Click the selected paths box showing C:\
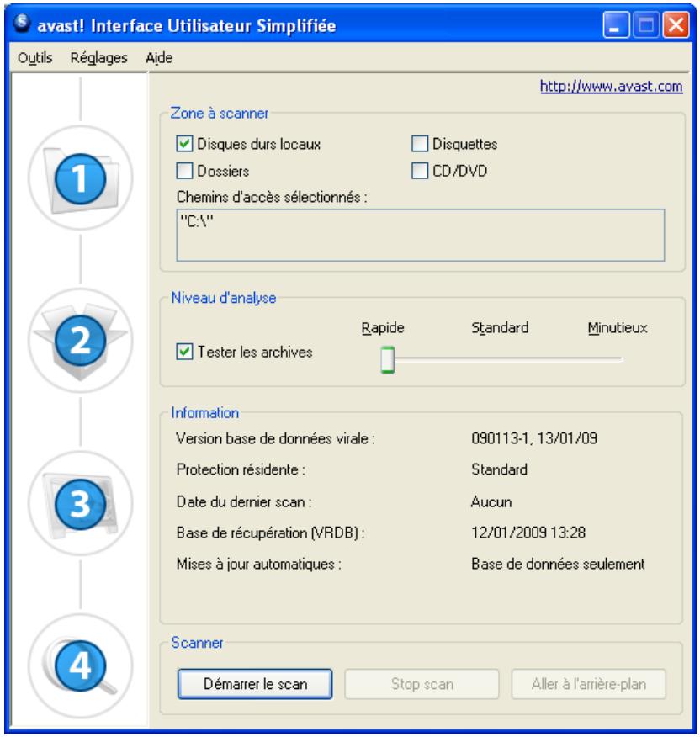Viewport: 700px width, 737px height. pyautogui.click(x=421, y=235)
